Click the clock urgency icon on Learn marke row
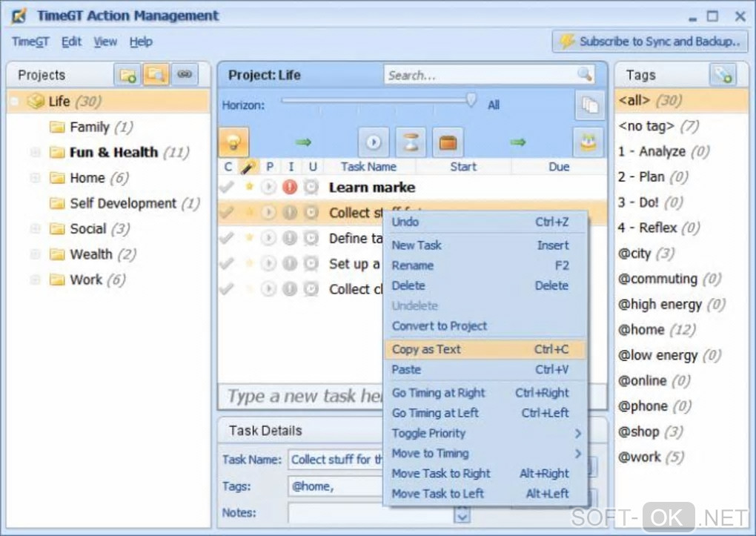Viewport: 756px width, 536px height. [311, 187]
